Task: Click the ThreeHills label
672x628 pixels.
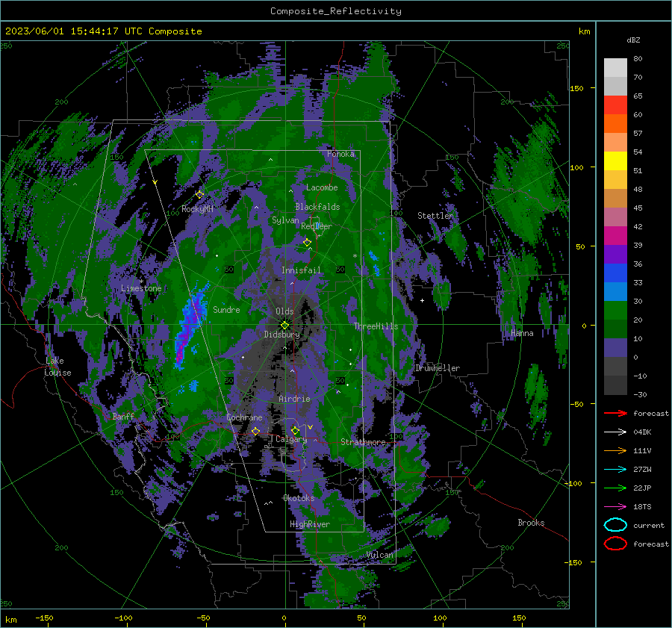Action: coord(376,326)
